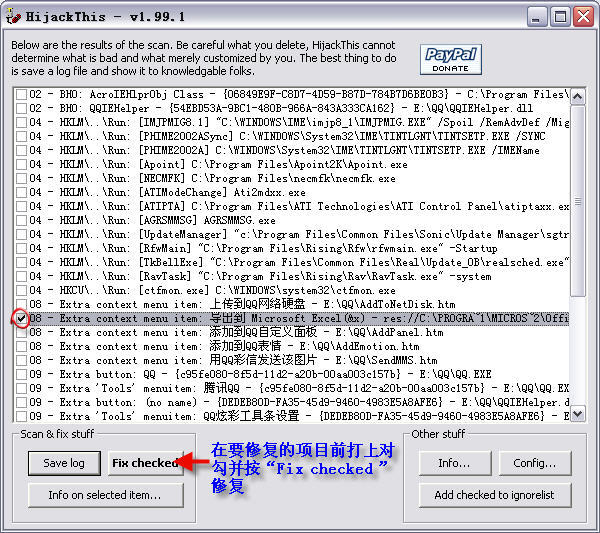Check the AGRSMMSG.exe entry checkbox
600x533 pixels.
21,220
